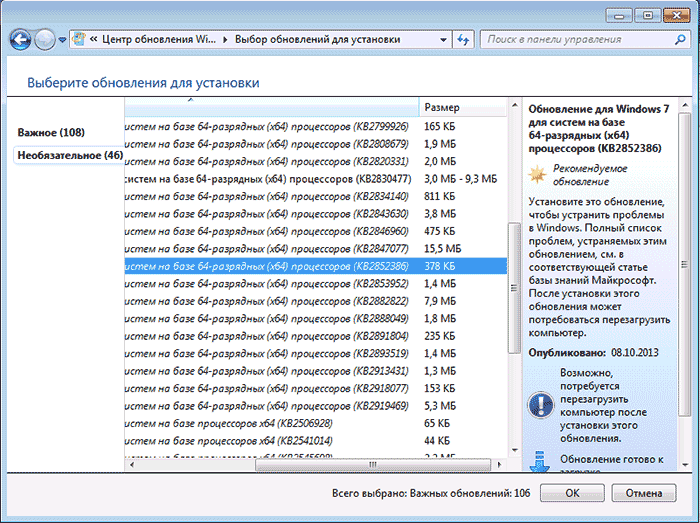This screenshot has width=700, height=523.
Task: Select the update row KB2919469
Action: 316,406
